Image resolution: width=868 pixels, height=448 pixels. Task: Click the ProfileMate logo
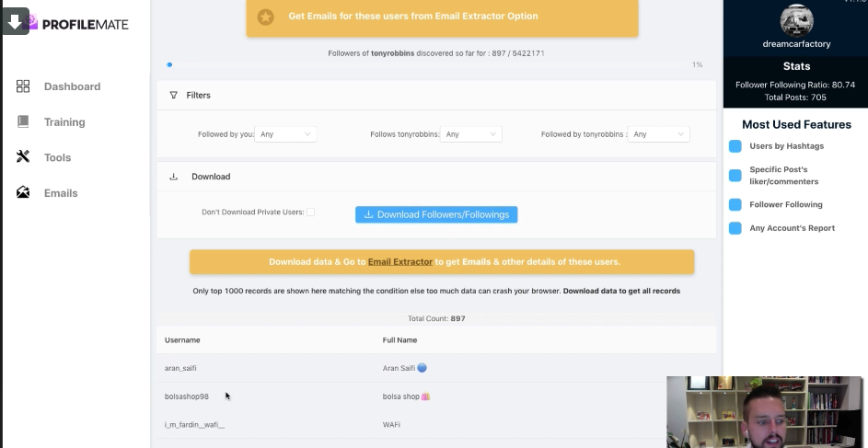pos(77,24)
